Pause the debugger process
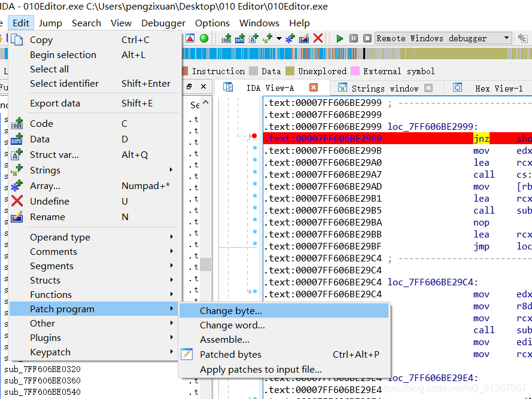The height and width of the screenshot is (399, 532). coord(354,38)
